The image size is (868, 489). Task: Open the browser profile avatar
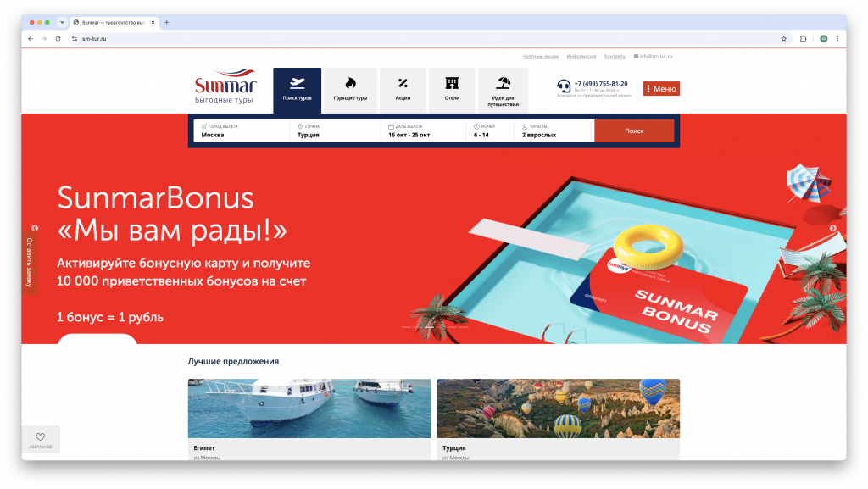coord(824,39)
